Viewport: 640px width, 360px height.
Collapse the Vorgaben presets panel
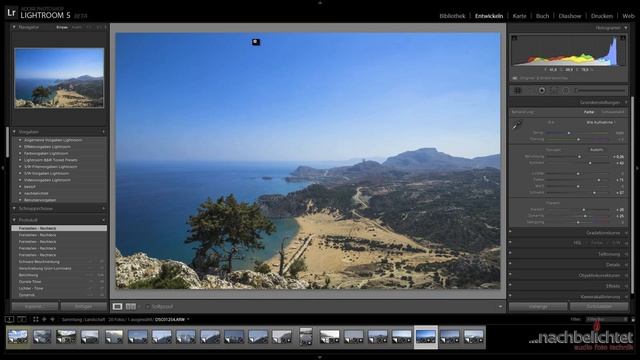[14, 132]
